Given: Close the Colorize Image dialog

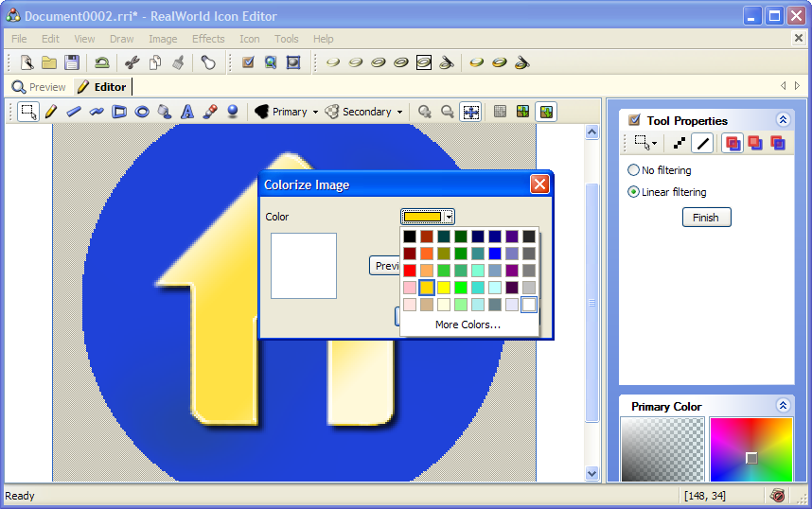Looking at the screenshot, I should [x=539, y=184].
